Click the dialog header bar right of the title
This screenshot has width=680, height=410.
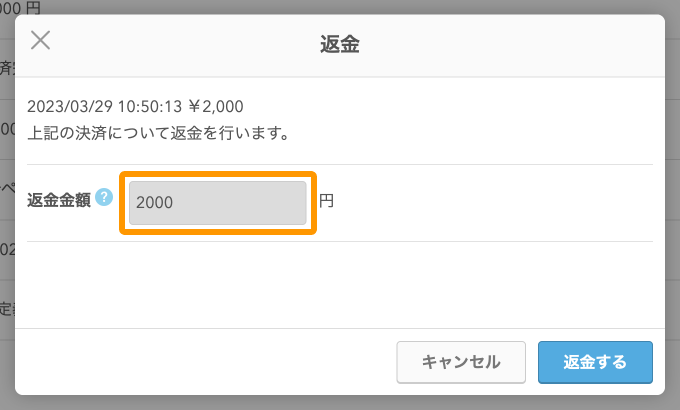click(520, 43)
